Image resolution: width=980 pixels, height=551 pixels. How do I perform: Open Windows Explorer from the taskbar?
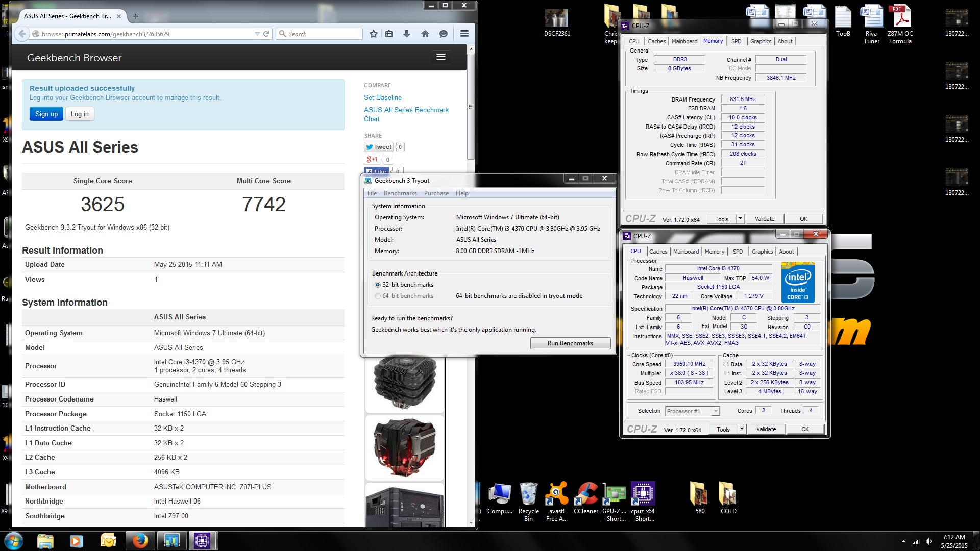(45, 541)
